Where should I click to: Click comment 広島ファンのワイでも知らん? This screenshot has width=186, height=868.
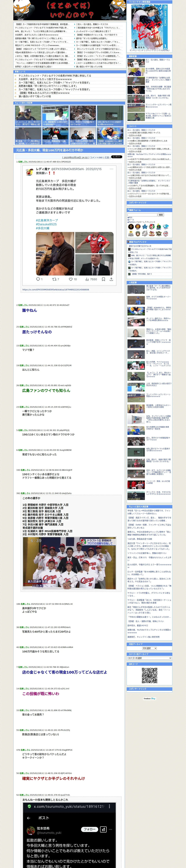tap(46, 391)
